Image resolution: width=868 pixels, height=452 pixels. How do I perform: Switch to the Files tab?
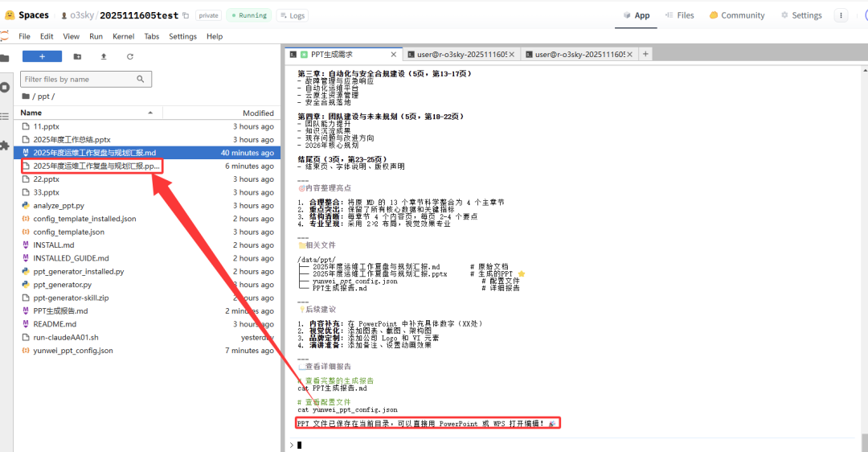(x=679, y=15)
